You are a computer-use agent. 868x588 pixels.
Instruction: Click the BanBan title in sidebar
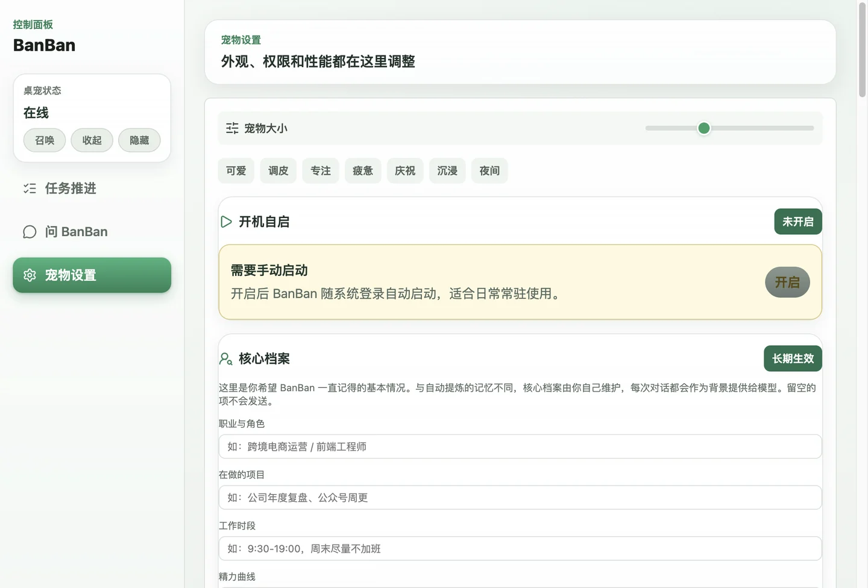tap(45, 45)
